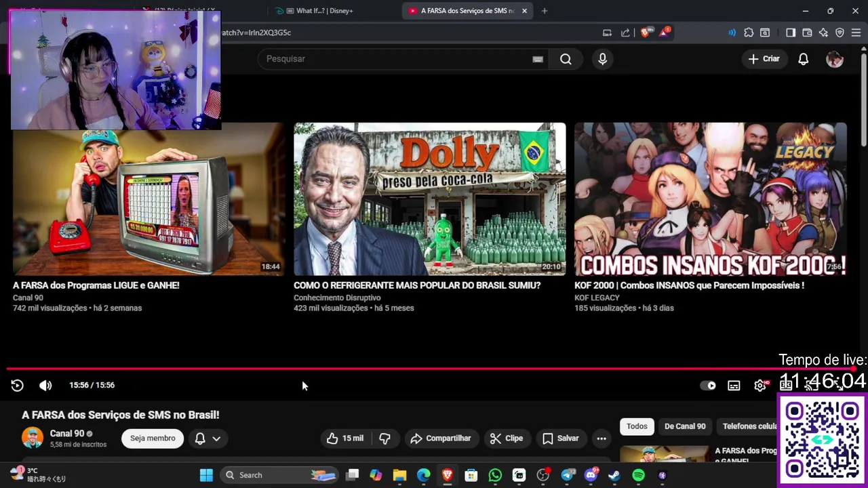Viewport: 868px width, 488px height.
Task: Toggle the Brave sidebar panel
Action: tap(791, 33)
